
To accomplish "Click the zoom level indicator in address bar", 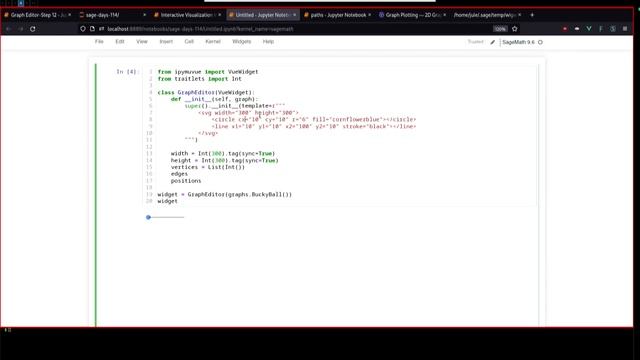I will coord(500,29).
